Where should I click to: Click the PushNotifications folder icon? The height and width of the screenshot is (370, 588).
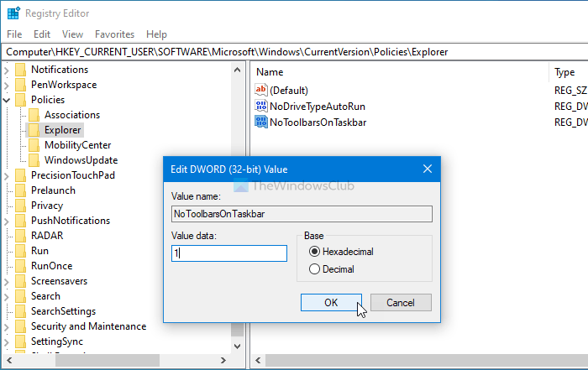[21, 221]
